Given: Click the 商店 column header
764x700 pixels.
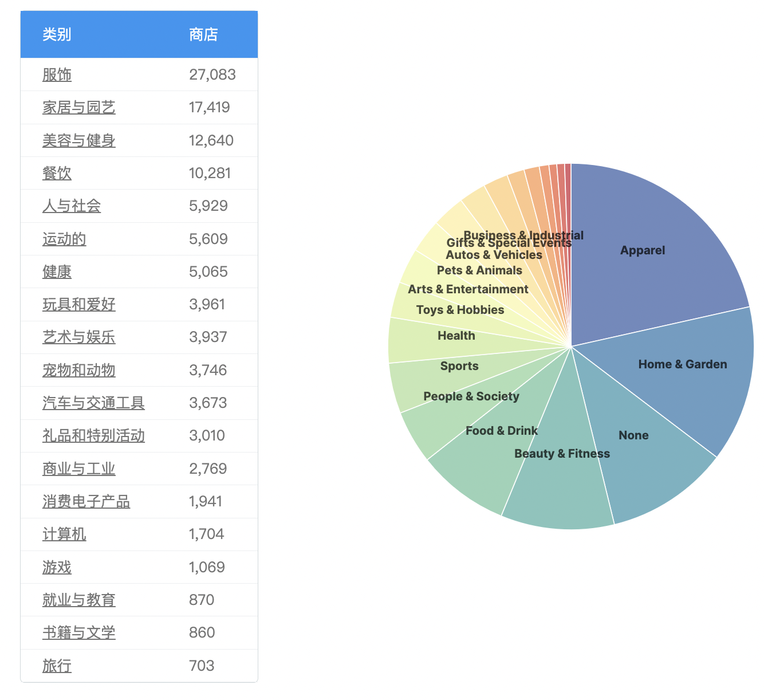Looking at the screenshot, I should point(203,34).
